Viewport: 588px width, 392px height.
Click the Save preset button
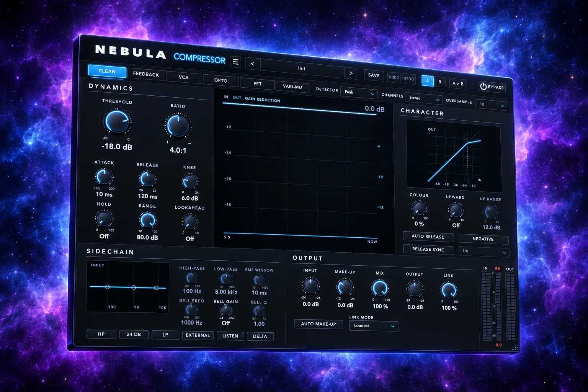374,75
